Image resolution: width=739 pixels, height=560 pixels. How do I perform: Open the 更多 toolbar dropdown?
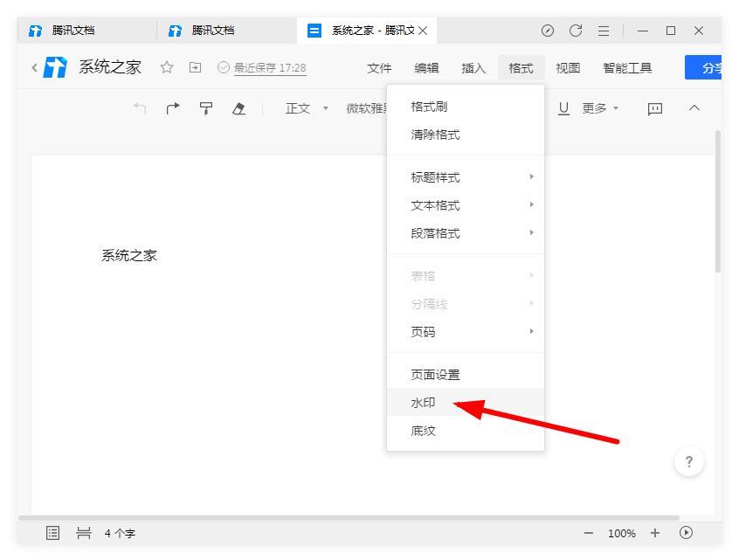click(x=600, y=108)
